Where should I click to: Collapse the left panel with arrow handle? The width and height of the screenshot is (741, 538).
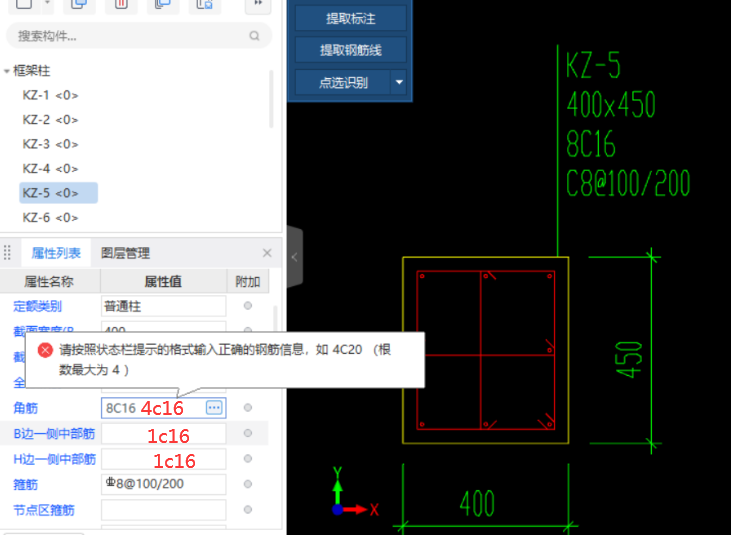pyautogui.click(x=294, y=257)
